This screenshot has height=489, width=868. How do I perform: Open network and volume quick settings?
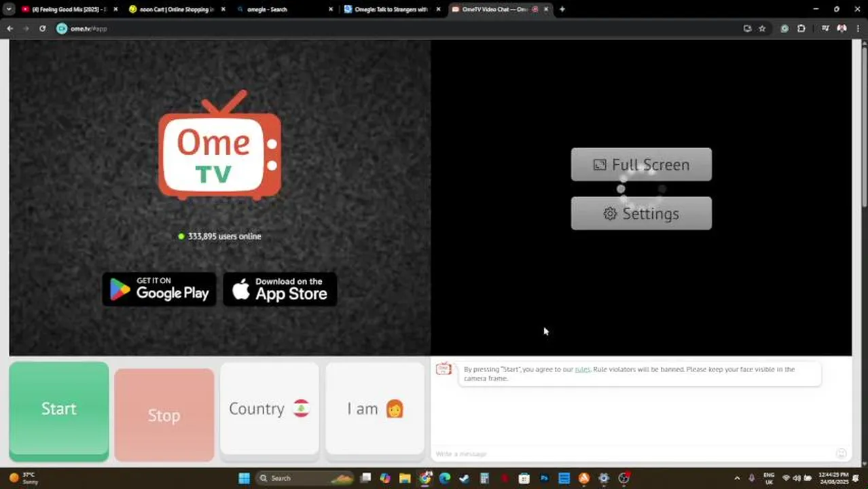click(797, 478)
